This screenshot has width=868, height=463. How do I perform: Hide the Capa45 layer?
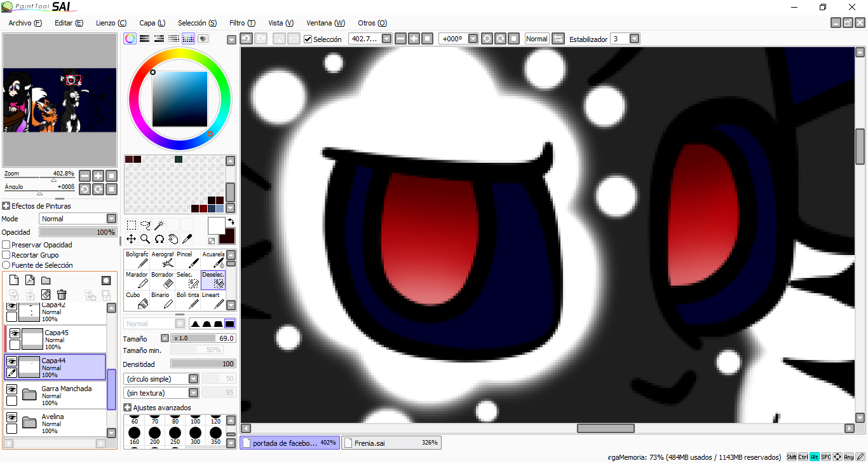pos(15,333)
